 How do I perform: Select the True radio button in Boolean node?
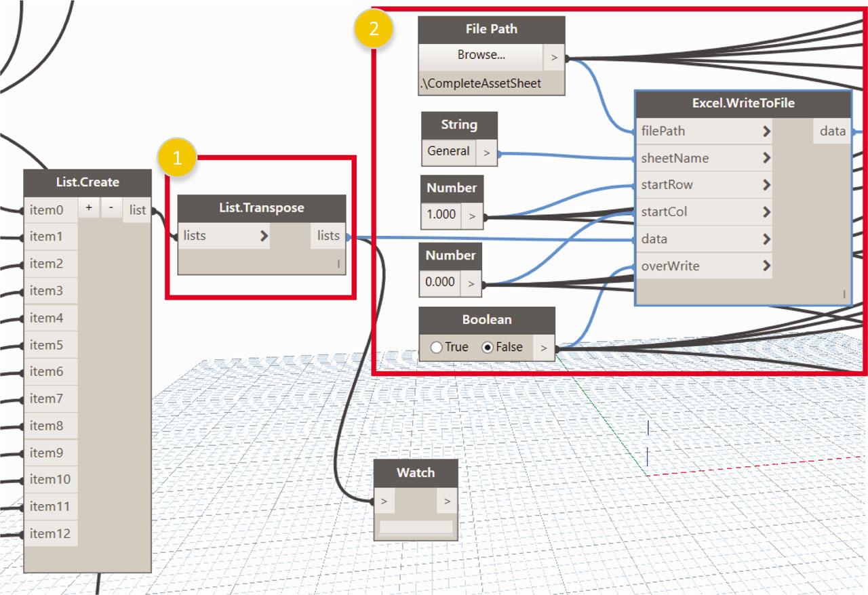click(437, 347)
